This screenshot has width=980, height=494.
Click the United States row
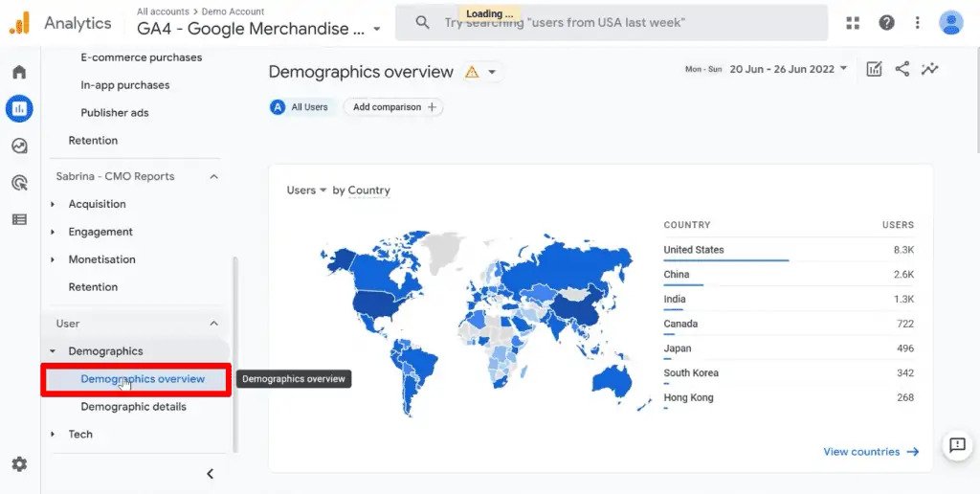pyautogui.click(x=789, y=250)
